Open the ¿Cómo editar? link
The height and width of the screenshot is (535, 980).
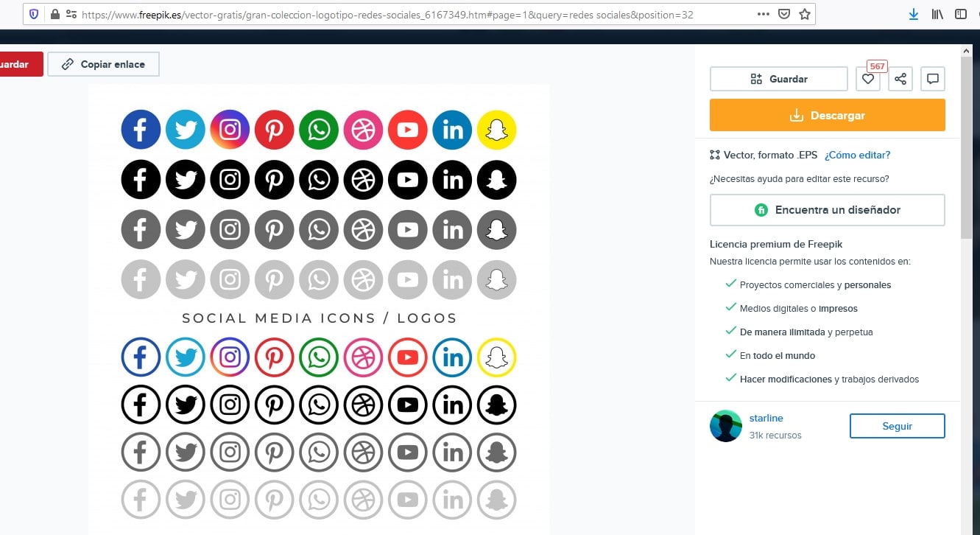tap(857, 155)
